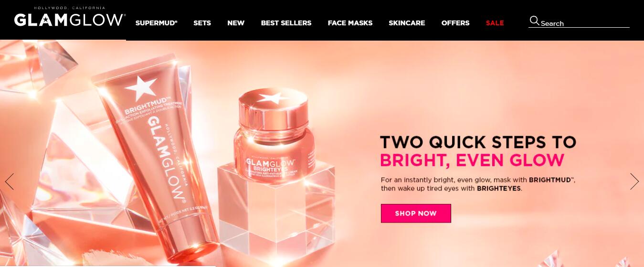Image resolution: width=644 pixels, height=267 pixels.
Task: Click the star on the Brightmud tube
Action: 140,87
